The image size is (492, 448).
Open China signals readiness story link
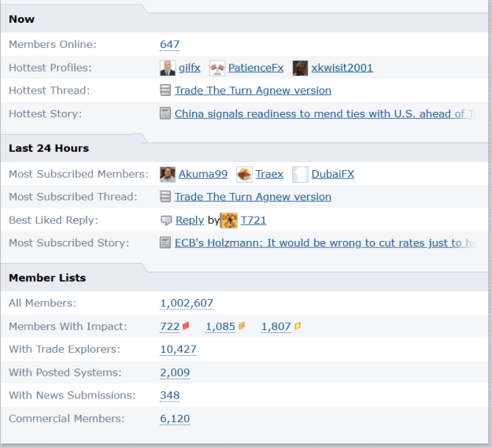(x=325, y=113)
